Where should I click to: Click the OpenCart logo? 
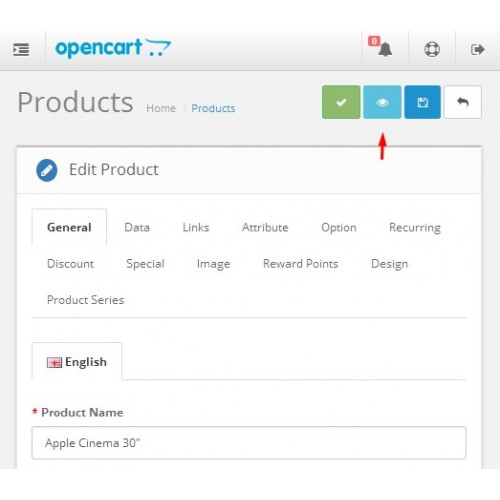click(113, 48)
